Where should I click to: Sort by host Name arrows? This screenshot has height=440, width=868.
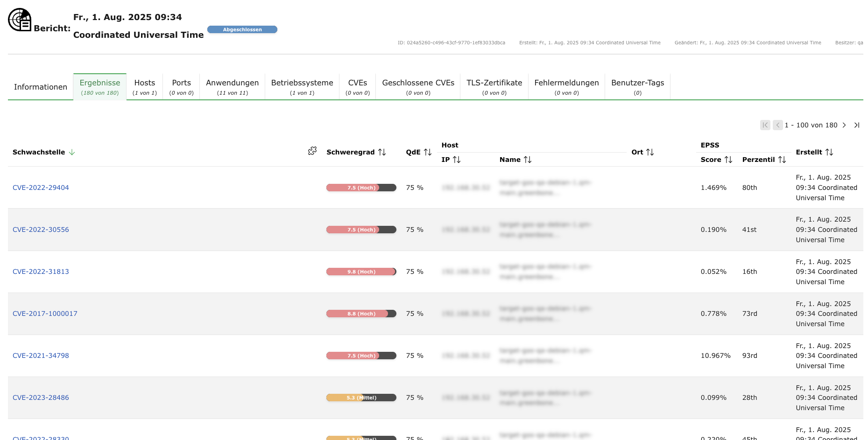(x=528, y=160)
